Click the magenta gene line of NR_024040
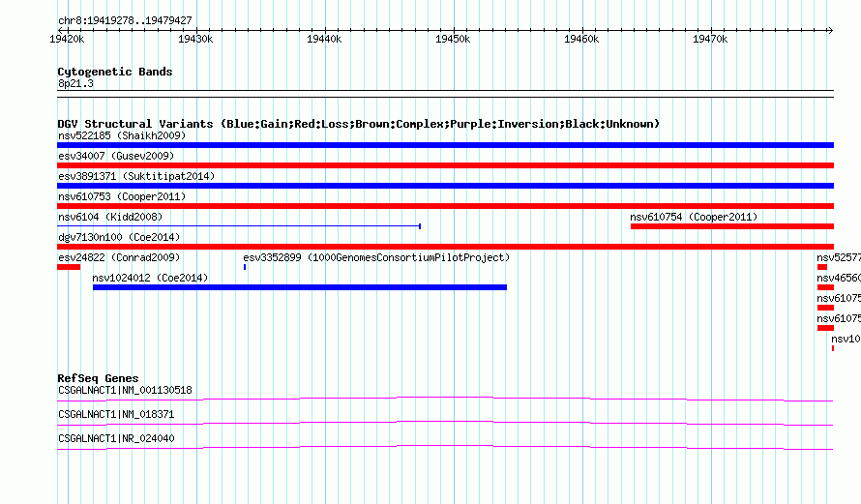Viewport: 861px width, 504px height. (445, 447)
